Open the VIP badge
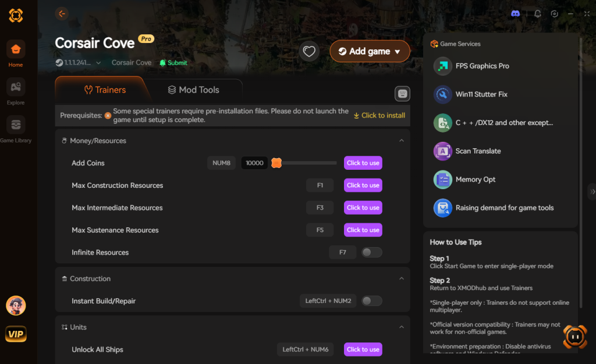Viewport: 596px width, 364px height. (x=16, y=334)
